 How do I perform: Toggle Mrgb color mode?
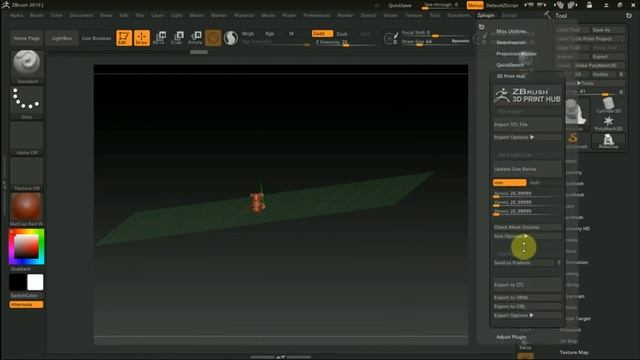(248, 34)
